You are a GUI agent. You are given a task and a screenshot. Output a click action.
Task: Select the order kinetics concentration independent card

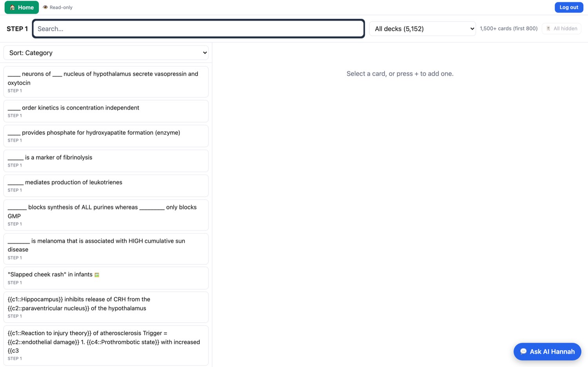106,111
